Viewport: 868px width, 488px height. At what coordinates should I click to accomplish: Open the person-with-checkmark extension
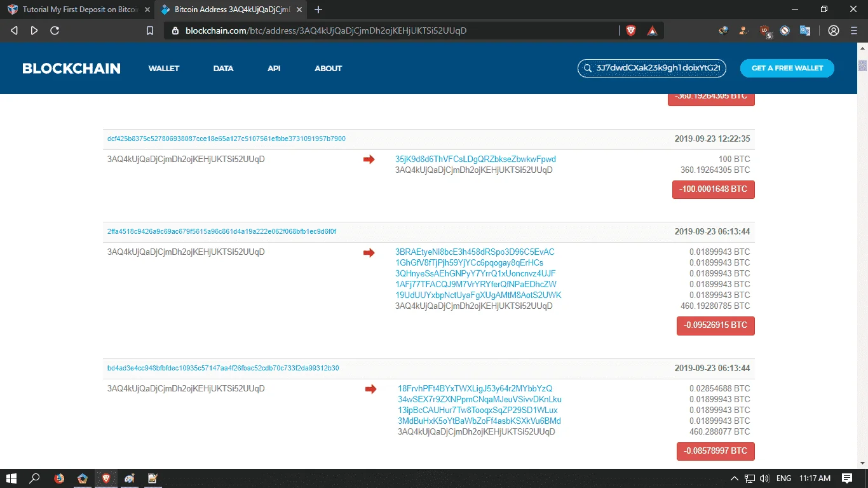click(743, 30)
